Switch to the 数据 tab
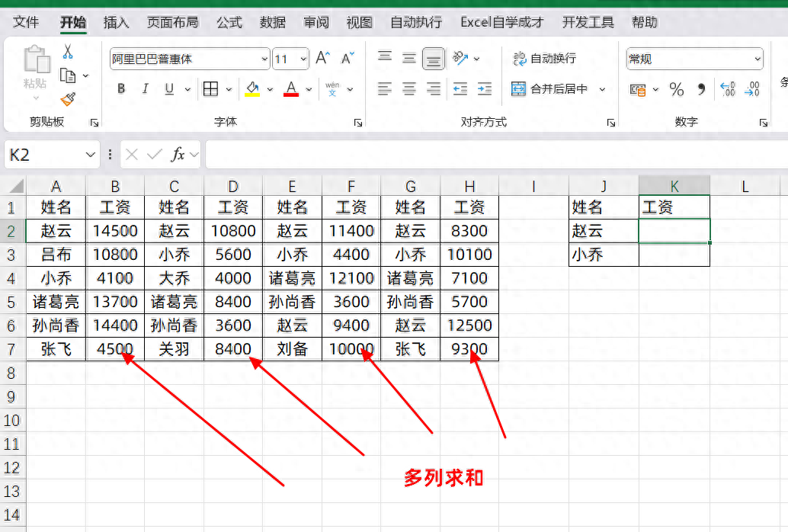 point(272,22)
